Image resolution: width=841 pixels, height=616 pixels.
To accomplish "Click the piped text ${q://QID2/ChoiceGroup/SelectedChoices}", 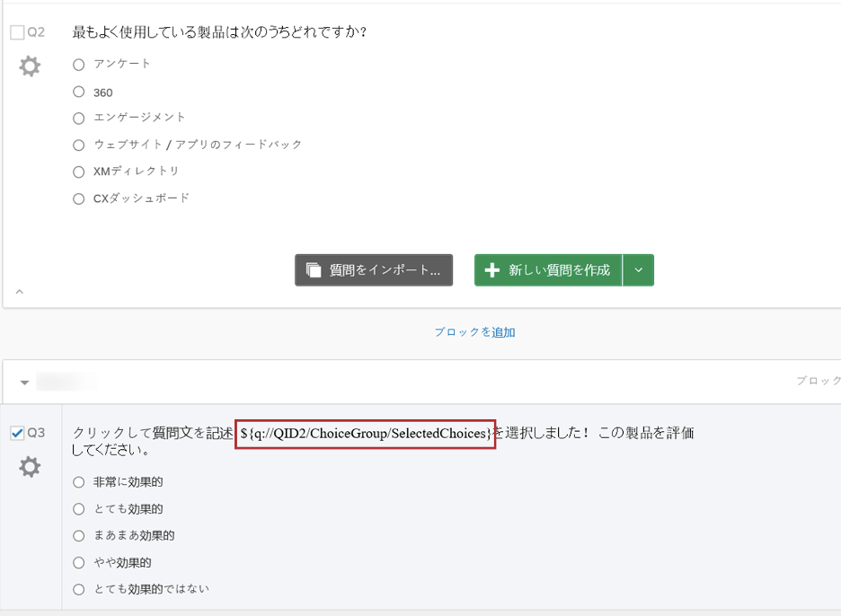I will 366,434.
